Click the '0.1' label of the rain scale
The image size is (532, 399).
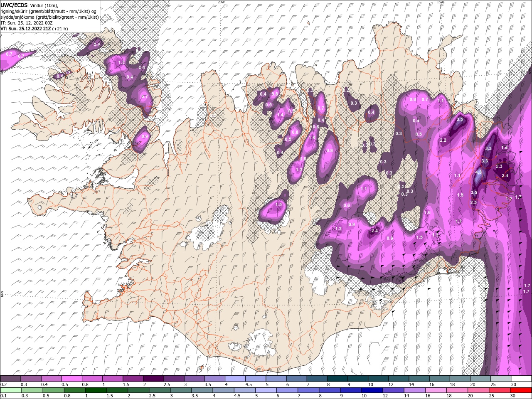point(3,396)
